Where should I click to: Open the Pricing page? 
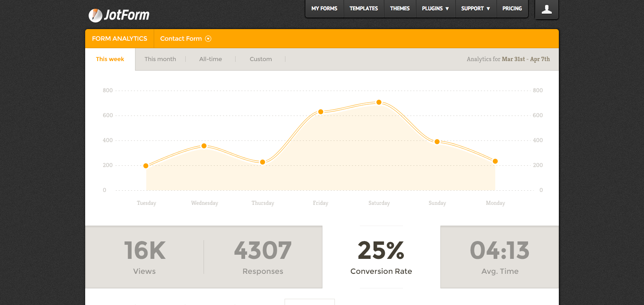point(512,8)
